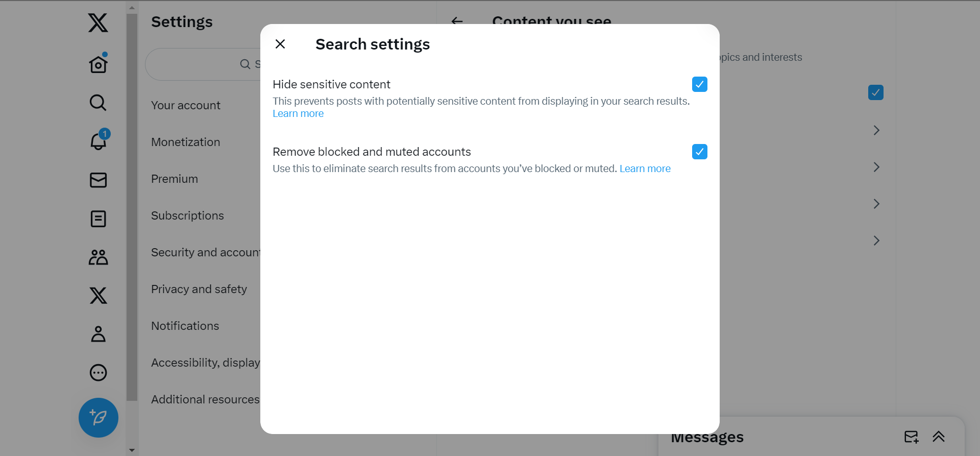Click the X logo in the sidebar
This screenshot has width=980, height=456.
pos(98,22)
